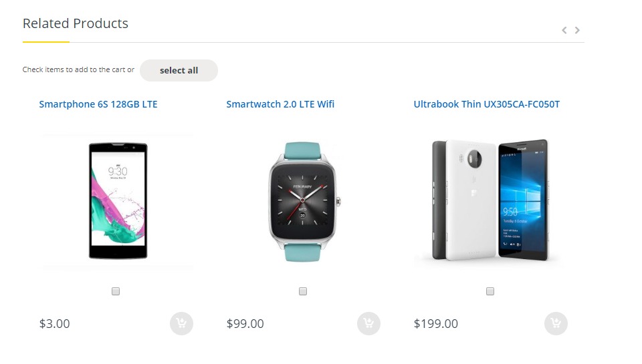Viewport: 642px width, 364px height.
Task: Click the 'Check items to add' text
Action: tap(78, 70)
